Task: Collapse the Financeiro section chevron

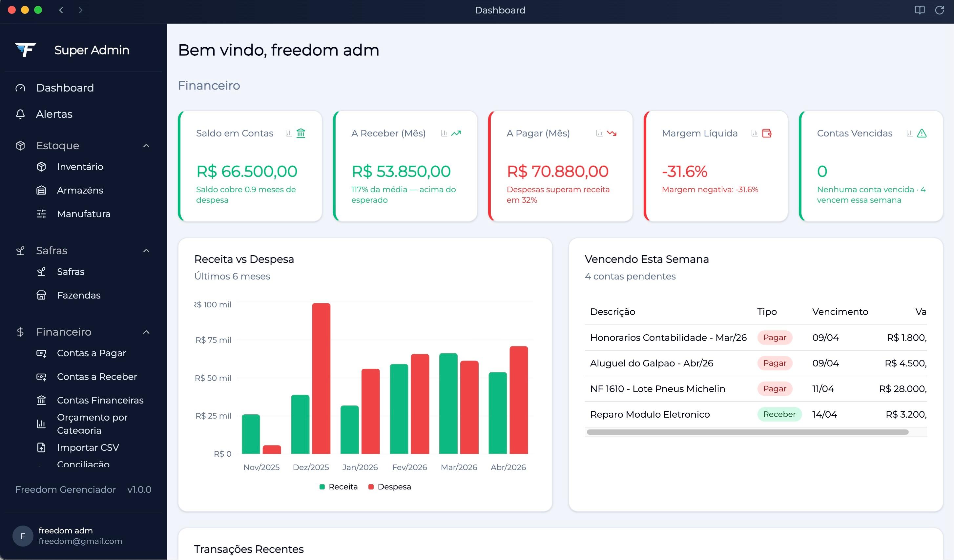Action: pyautogui.click(x=147, y=332)
